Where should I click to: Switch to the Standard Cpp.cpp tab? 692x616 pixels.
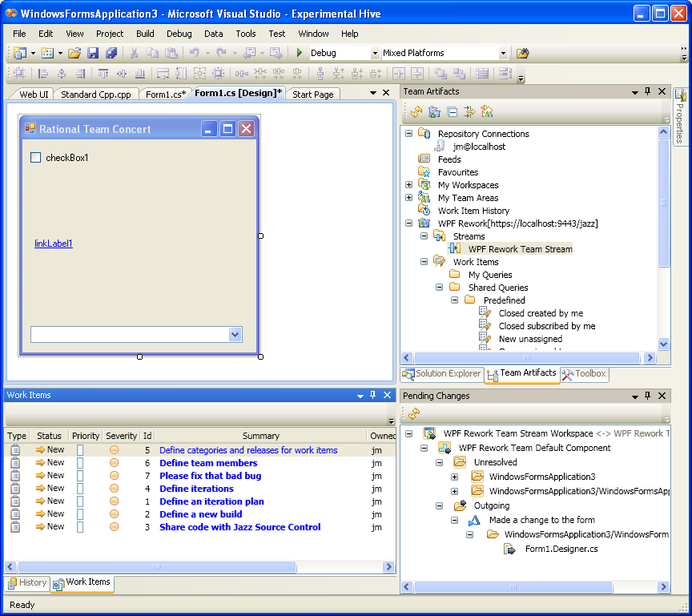[x=96, y=95]
